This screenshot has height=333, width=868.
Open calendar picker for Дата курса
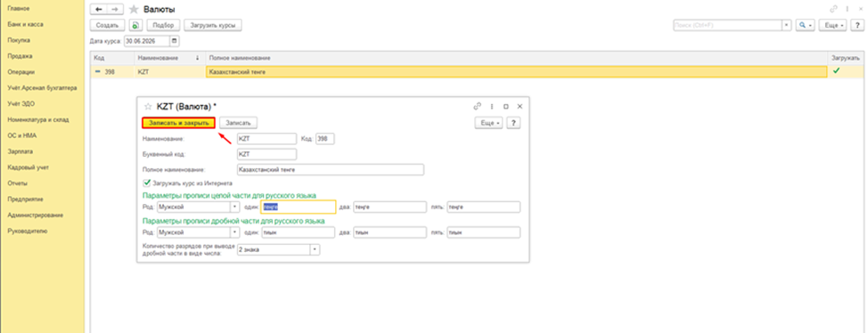click(x=175, y=41)
